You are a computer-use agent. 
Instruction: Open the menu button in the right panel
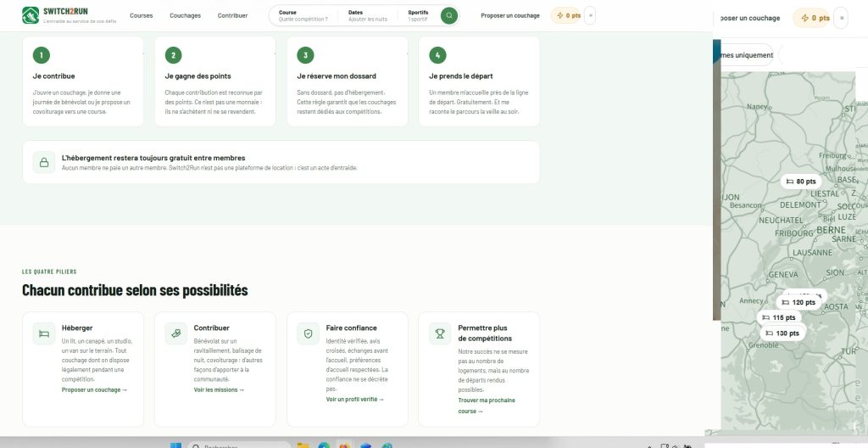point(842,18)
